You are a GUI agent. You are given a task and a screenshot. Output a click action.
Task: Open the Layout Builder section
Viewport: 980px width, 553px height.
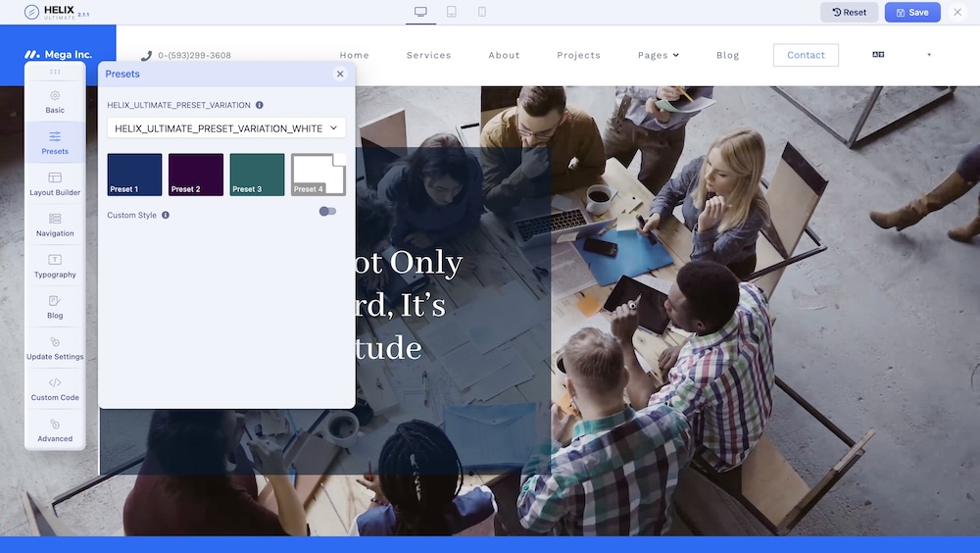point(55,183)
